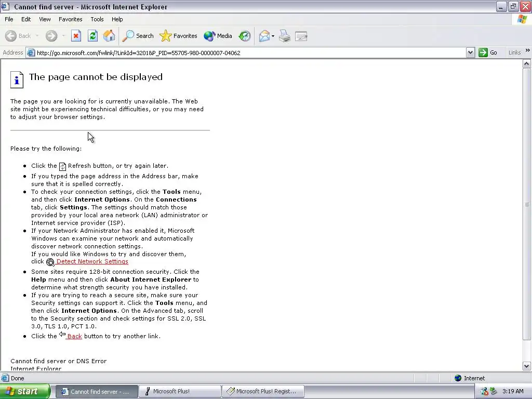Click the Links toolbar label
532x399 pixels.
[x=514, y=52]
